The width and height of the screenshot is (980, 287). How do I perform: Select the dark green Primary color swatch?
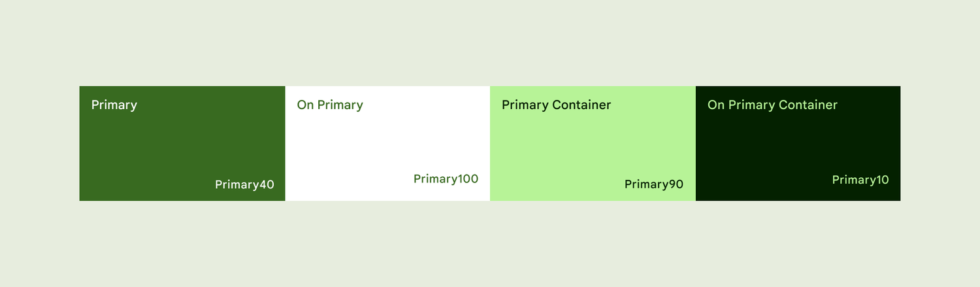pos(182,143)
